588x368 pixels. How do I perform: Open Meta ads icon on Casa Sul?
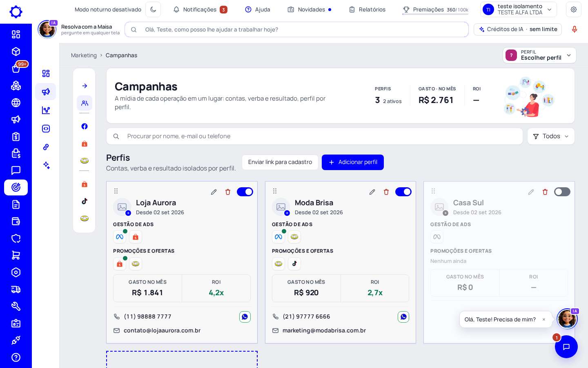[437, 237]
